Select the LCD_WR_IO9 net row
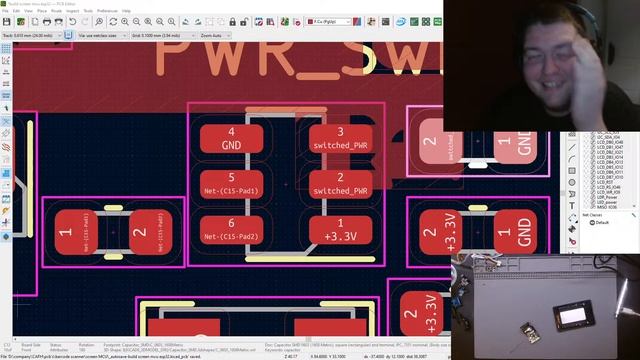 point(610,192)
